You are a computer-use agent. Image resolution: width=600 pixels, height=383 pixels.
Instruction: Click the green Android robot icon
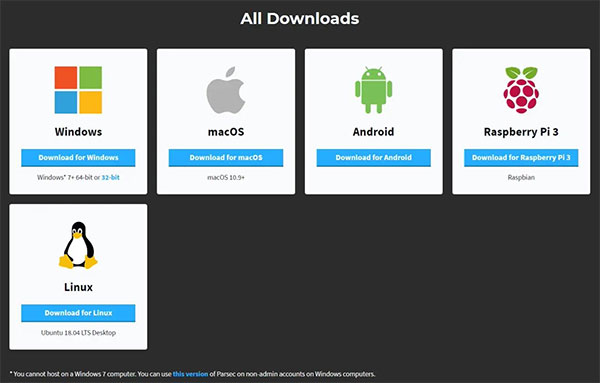pos(373,90)
